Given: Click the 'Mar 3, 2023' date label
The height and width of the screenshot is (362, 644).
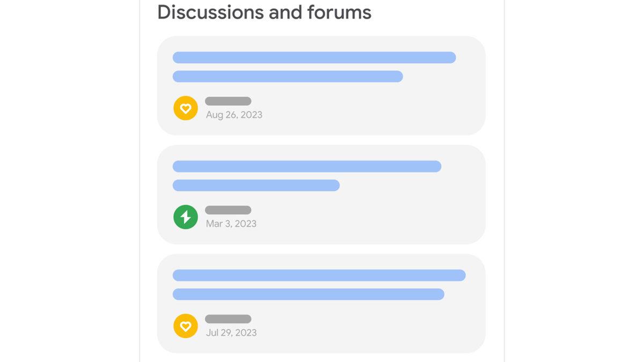Looking at the screenshot, I should [230, 223].
